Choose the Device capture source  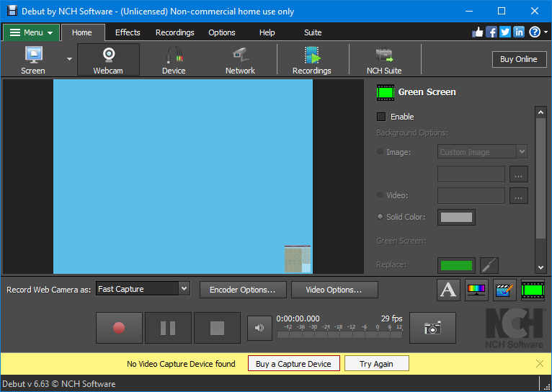click(174, 60)
